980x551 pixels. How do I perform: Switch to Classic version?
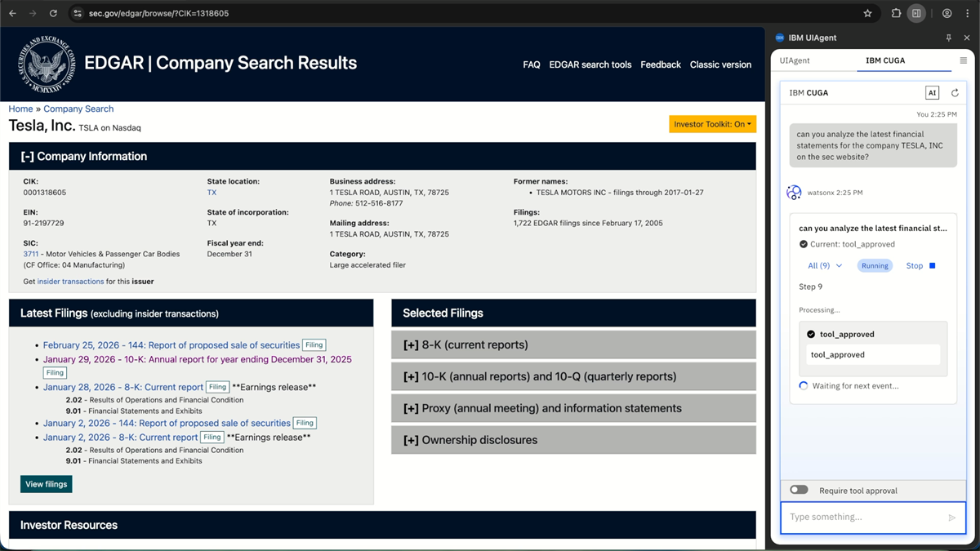[720, 64]
